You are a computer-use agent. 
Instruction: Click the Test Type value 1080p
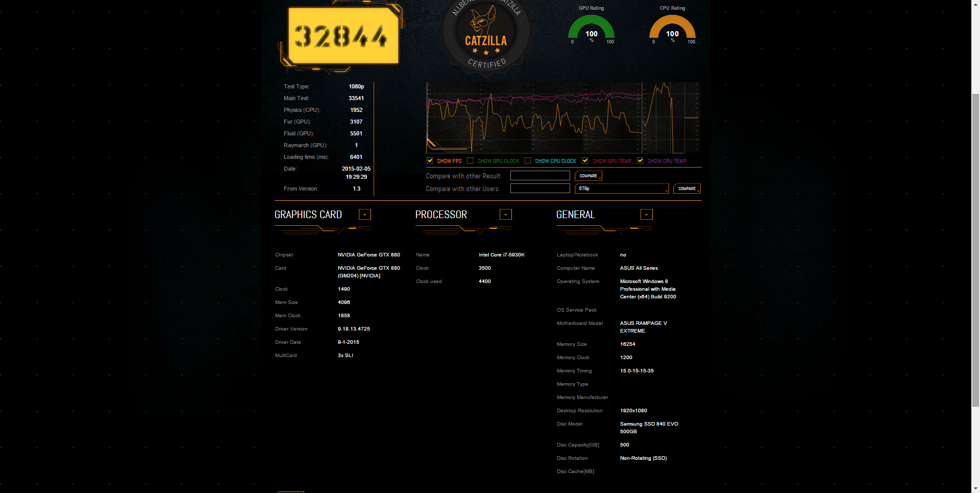(x=356, y=86)
